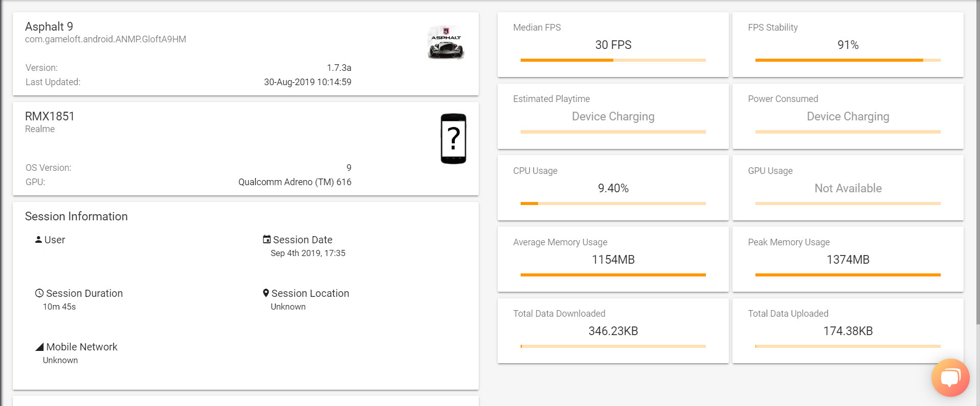The height and width of the screenshot is (406, 980).
Task: Click the Session Information heading
Action: [x=76, y=216]
